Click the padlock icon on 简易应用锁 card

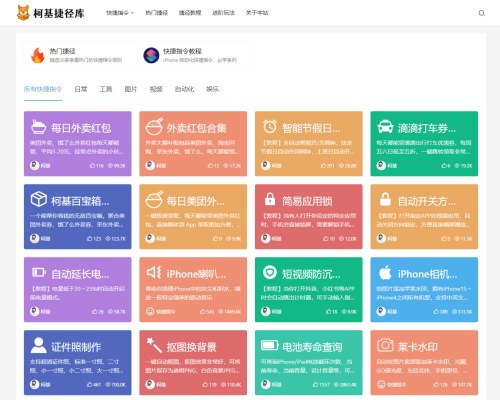(270, 199)
